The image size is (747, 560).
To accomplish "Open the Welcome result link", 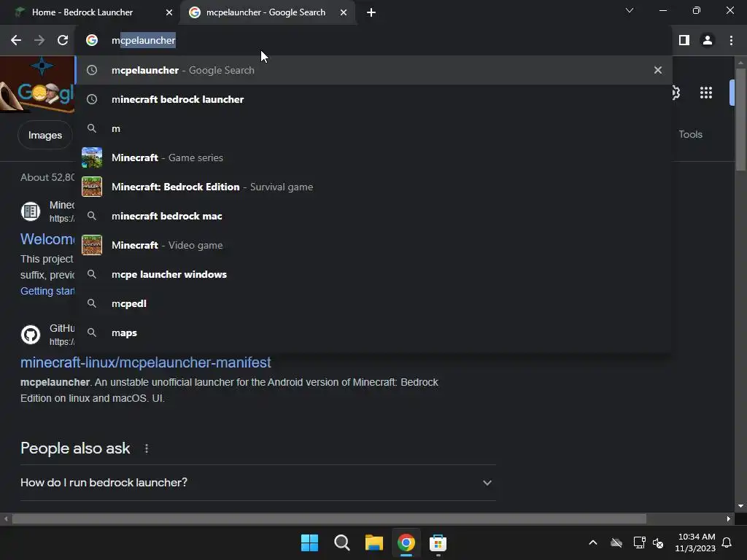I will (x=47, y=239).
